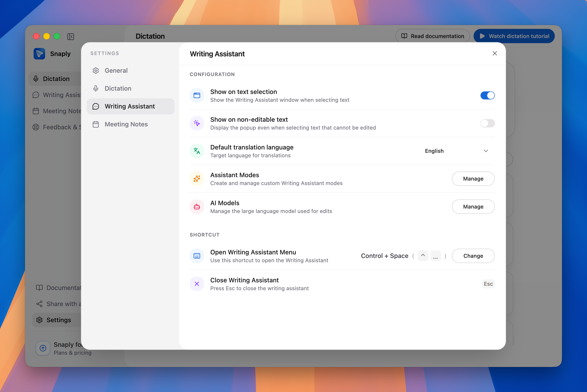This screenshot has height=392, width=587.
Task: Click the Dictation microphone icon in settings list
Action: (96, 88)
